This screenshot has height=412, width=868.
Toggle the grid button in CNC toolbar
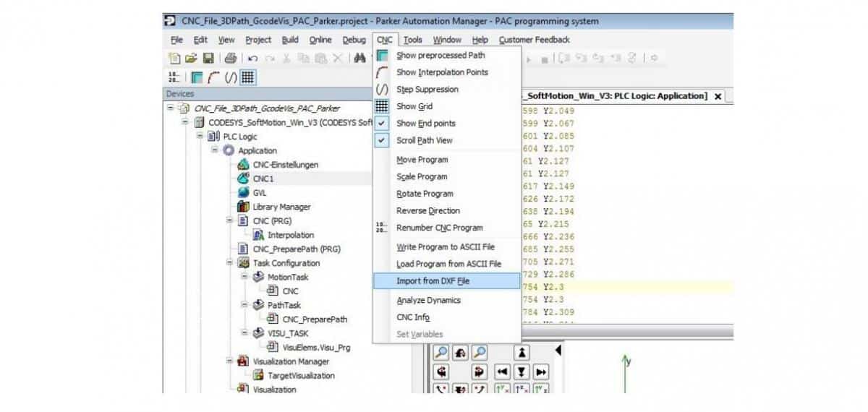point(248,77)
